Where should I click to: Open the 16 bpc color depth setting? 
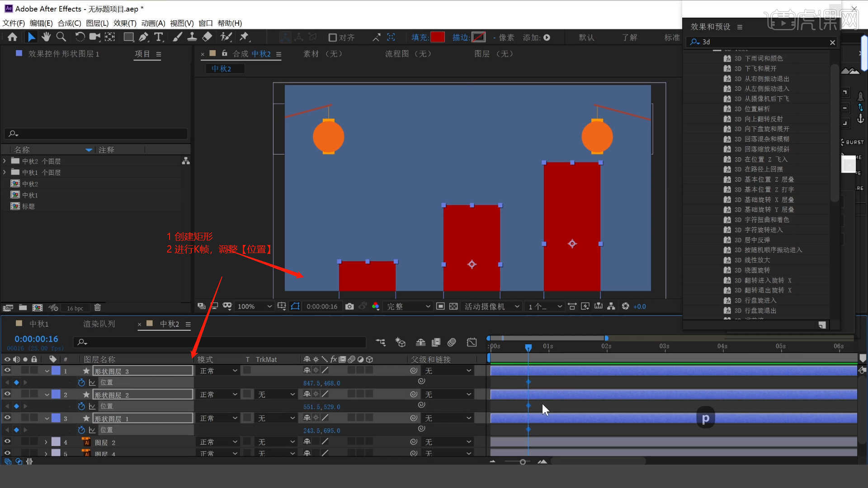[75, 308]
